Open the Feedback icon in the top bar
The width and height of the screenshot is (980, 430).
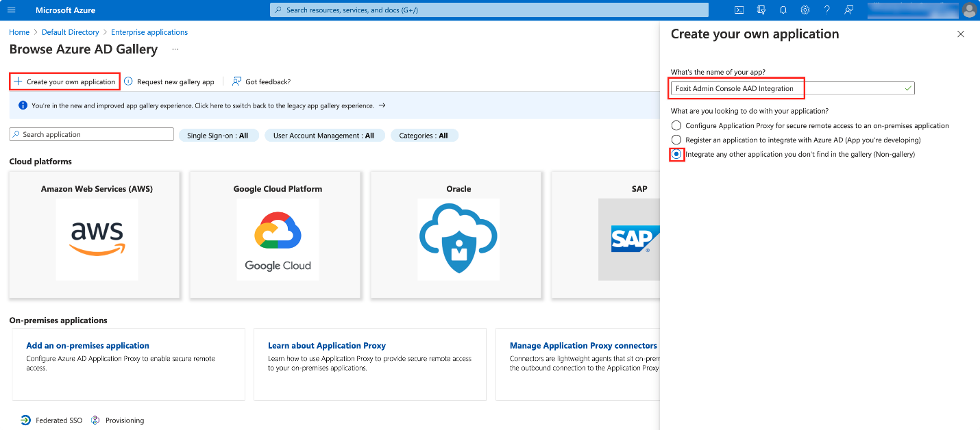[848, 10]
